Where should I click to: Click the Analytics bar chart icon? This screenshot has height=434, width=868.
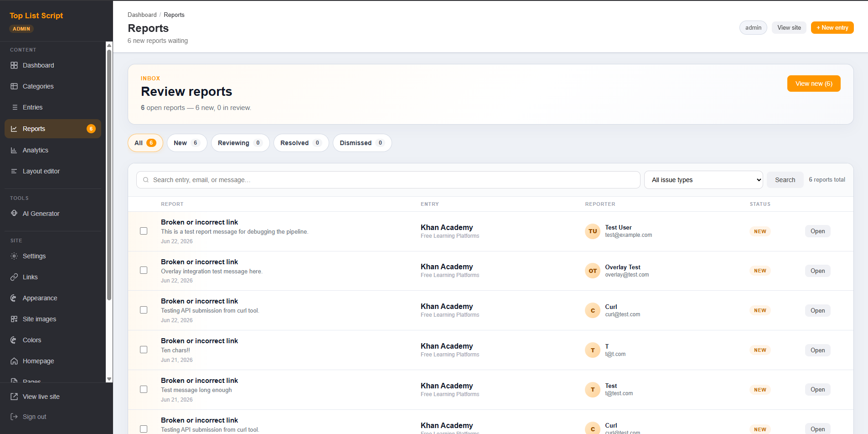point(14,150)
